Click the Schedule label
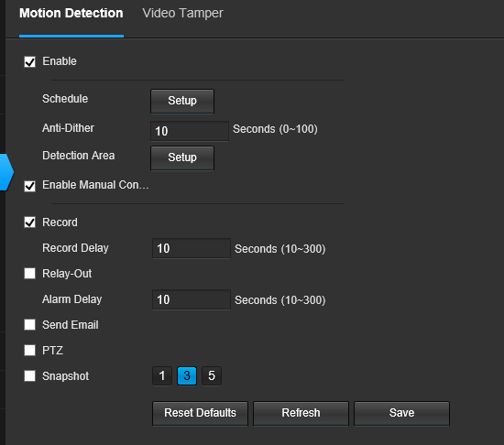Image resolution: width=504 pixels, height=445 pixels. pyautogui.click(x=65, y=99)
